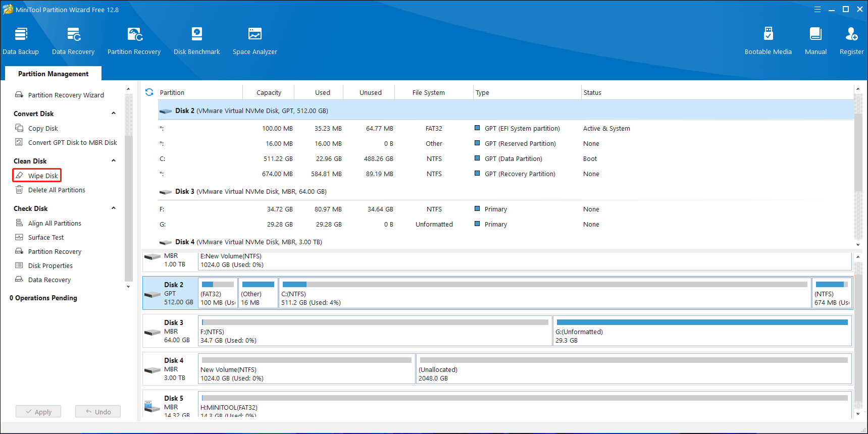Viewport: 868px width, 434px height.
Task: Select the G: Unformatted partition row
Action: tap(505, 224)
